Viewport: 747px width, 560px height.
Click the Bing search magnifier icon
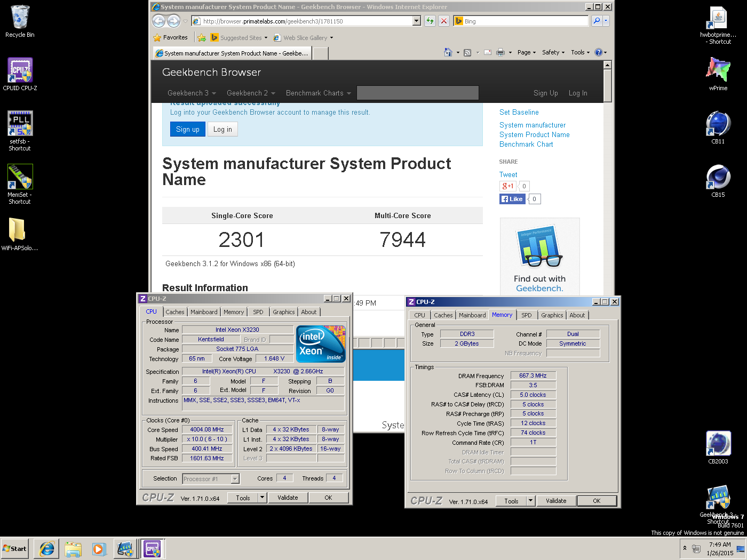coord(597,21)
